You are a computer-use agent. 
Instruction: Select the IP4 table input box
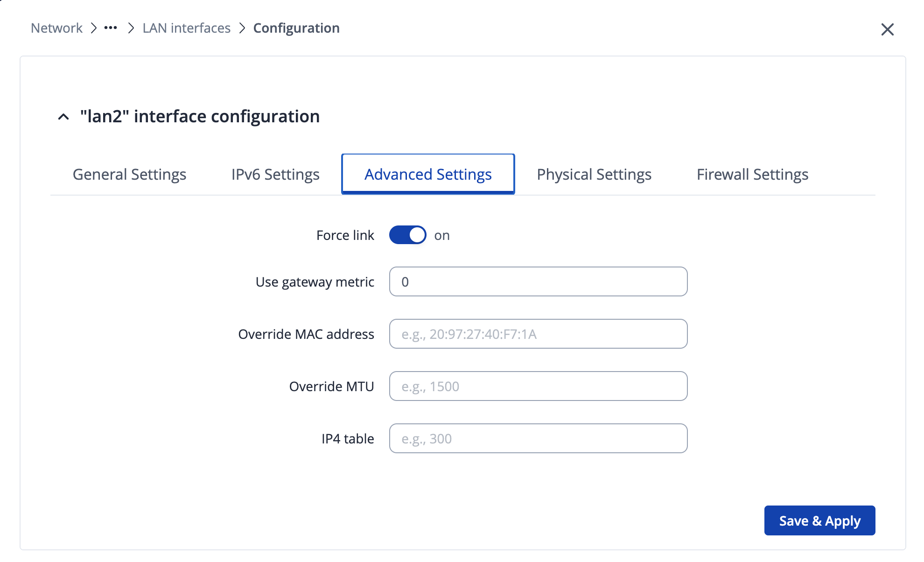538,439
